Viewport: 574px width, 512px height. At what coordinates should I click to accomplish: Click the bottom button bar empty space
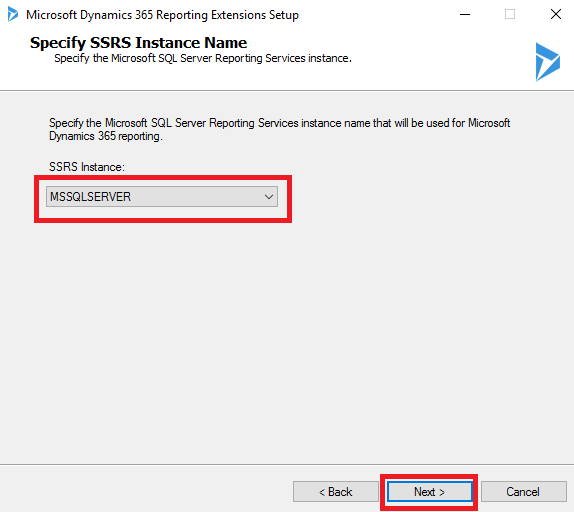tap(146, 490)
